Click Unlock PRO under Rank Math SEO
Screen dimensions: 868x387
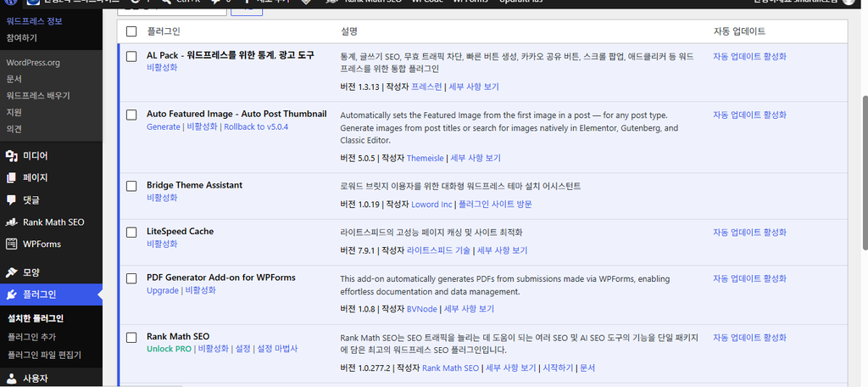point(169,349)
